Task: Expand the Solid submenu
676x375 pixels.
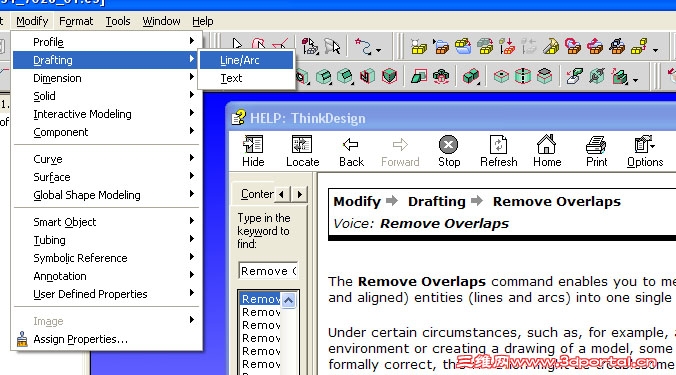Action: click(x=106, y=96)
